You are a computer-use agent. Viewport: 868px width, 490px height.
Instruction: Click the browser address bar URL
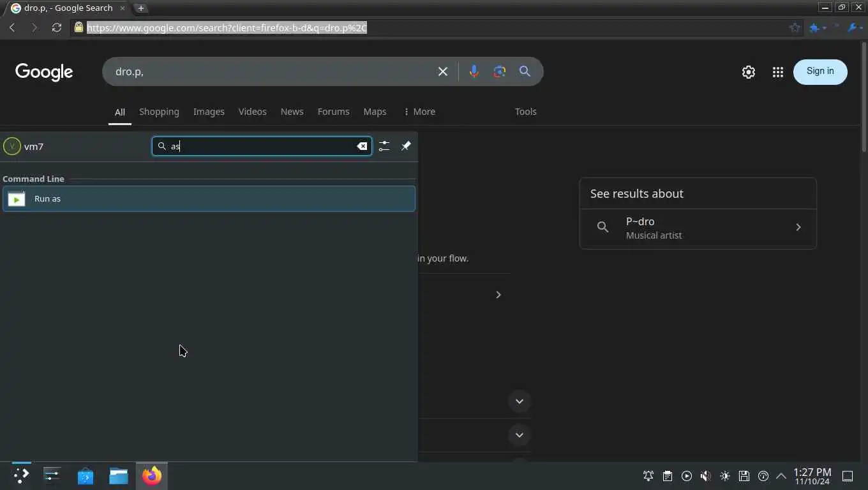click(227, 27)
